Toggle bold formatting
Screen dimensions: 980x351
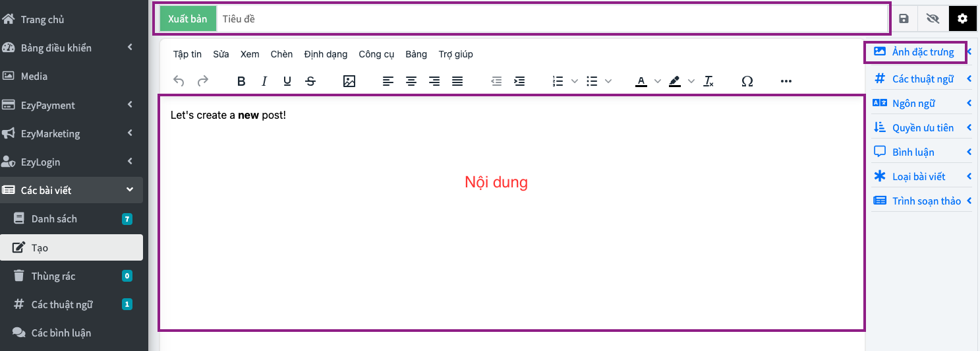pos(241,81)
